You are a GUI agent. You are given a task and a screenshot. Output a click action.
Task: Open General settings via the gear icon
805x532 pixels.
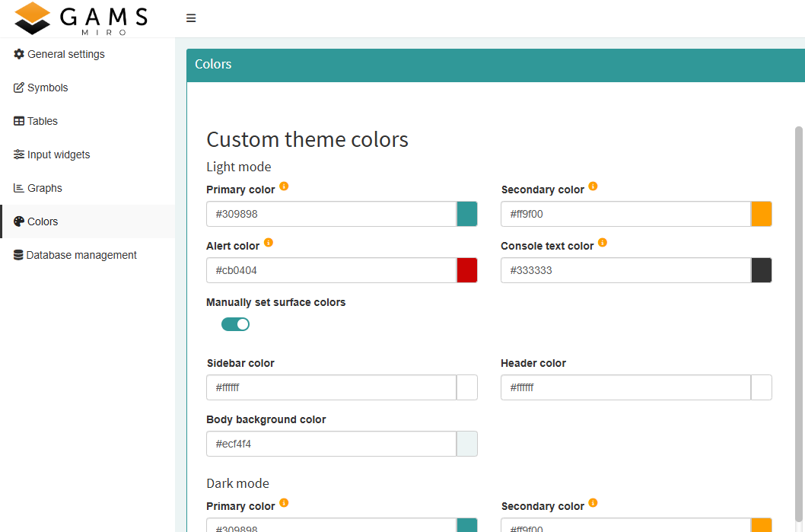point(18,54)
